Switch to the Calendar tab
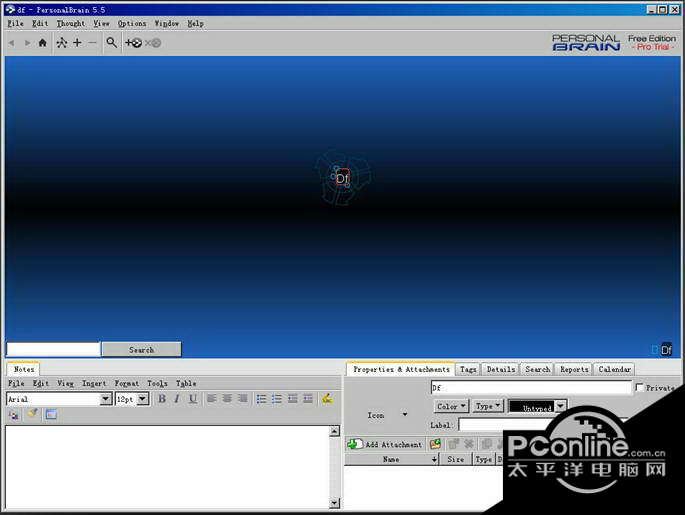 pyautogui.click(x=614, y=370)
